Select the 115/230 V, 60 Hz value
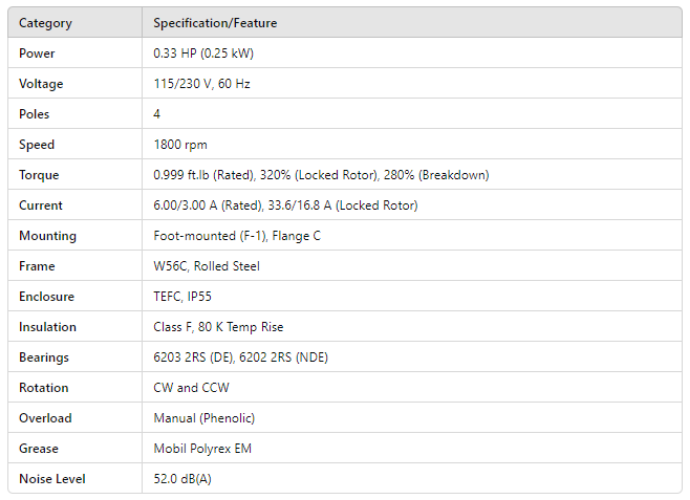690x500 pixels. 202,84
